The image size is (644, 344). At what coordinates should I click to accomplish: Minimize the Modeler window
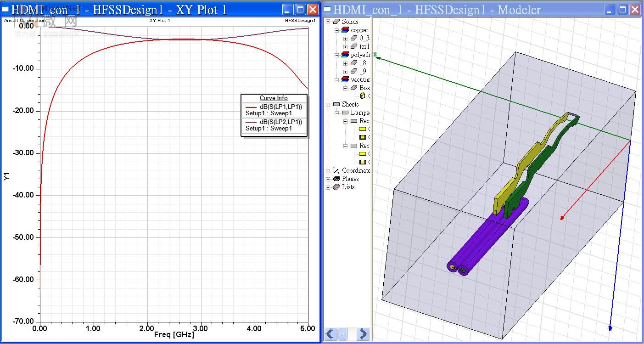610,9
